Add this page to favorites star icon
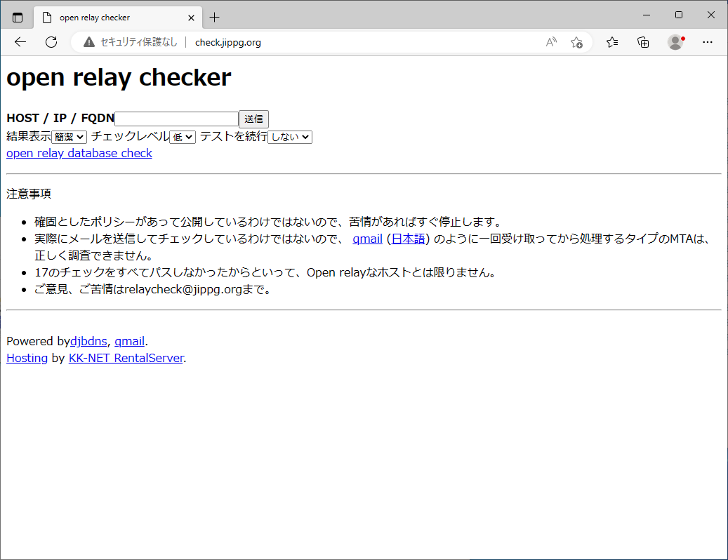The height and width of the screenshot is (560, 728). click(576, 42)
